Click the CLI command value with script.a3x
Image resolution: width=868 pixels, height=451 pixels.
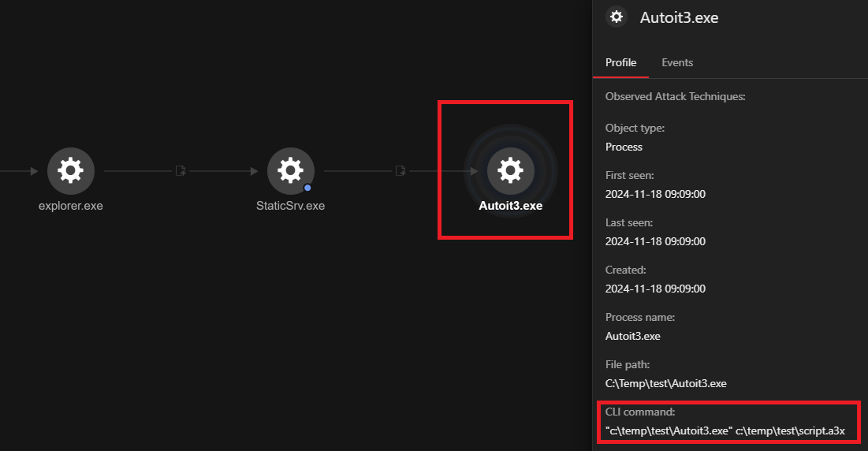pos(725,430)
